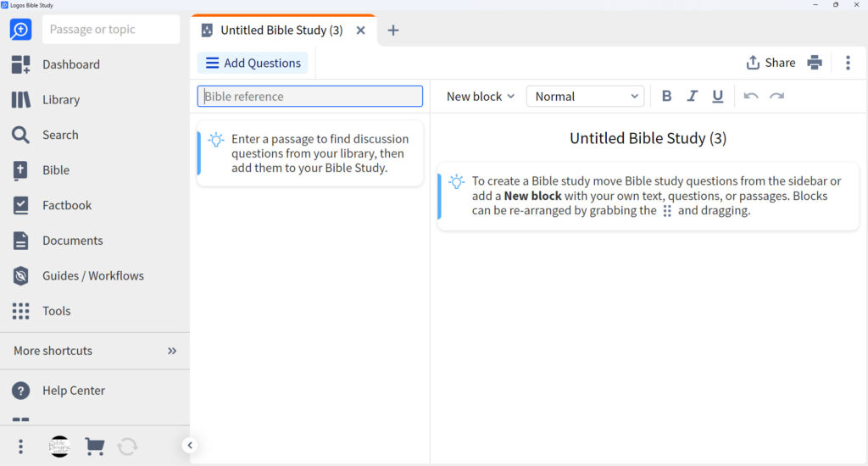Click the lightbulb tip icon in document
The width and height of the screenshot is (868, 466).
click(456, 181)
